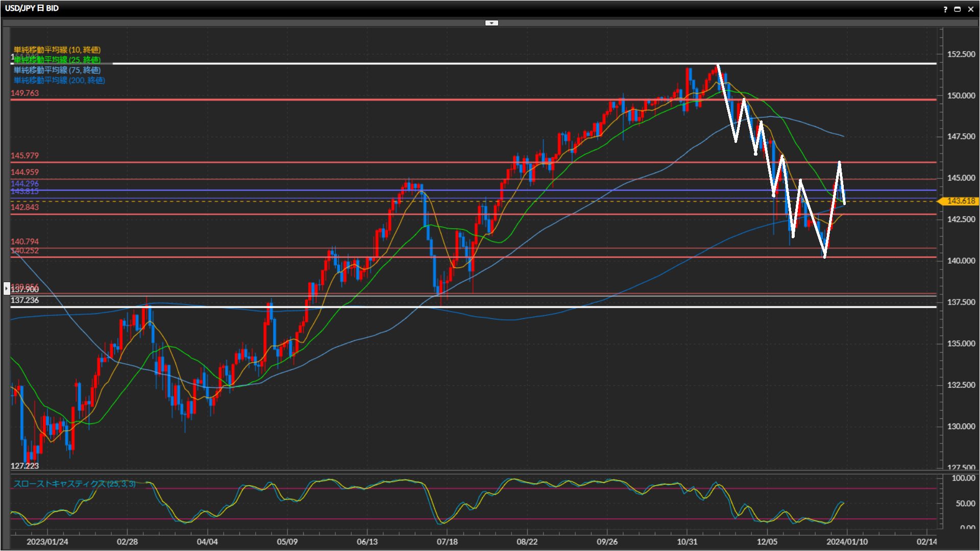
Task: Click the 127.223 low price label
Action: pyautogui.click(x=24, y=466)
